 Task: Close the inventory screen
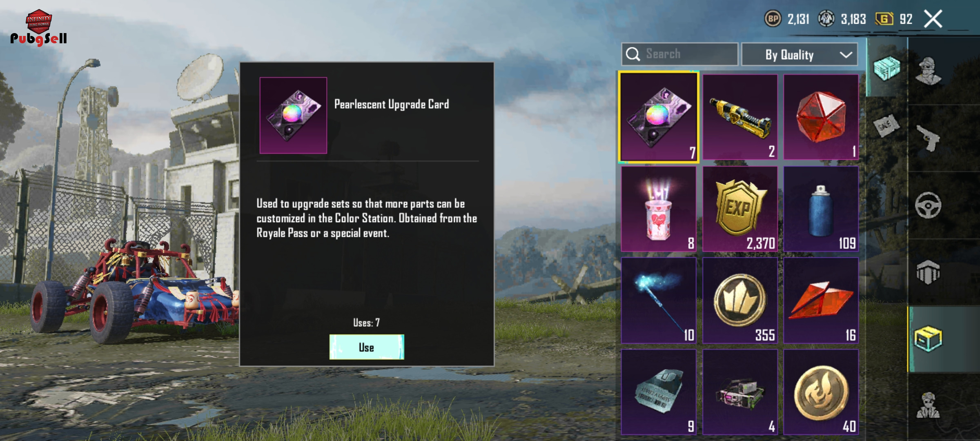(933, 19)
